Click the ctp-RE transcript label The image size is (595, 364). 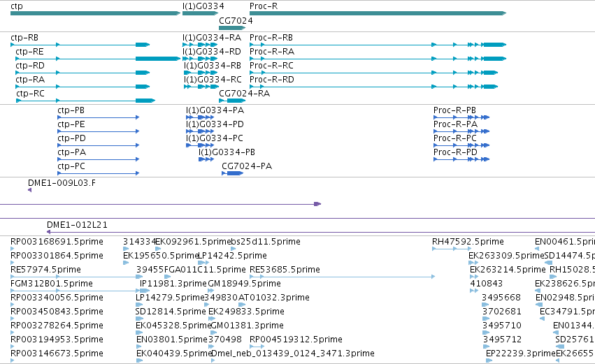(x=29, y=52)
